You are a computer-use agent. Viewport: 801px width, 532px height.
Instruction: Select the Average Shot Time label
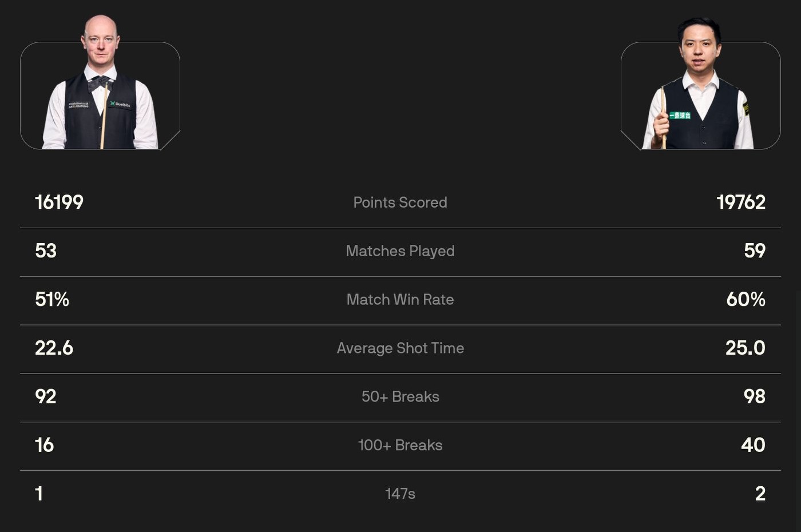pyautogui.click(x=400, y=348)
